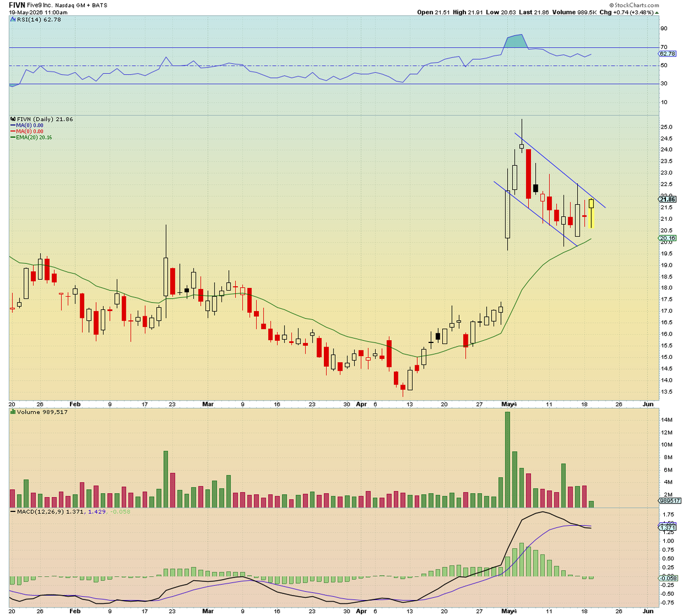Click the green line marker before EMA(20)
The height and width of the screenshot is (616, 683).
pyautogui.click(x=13, y=138)
